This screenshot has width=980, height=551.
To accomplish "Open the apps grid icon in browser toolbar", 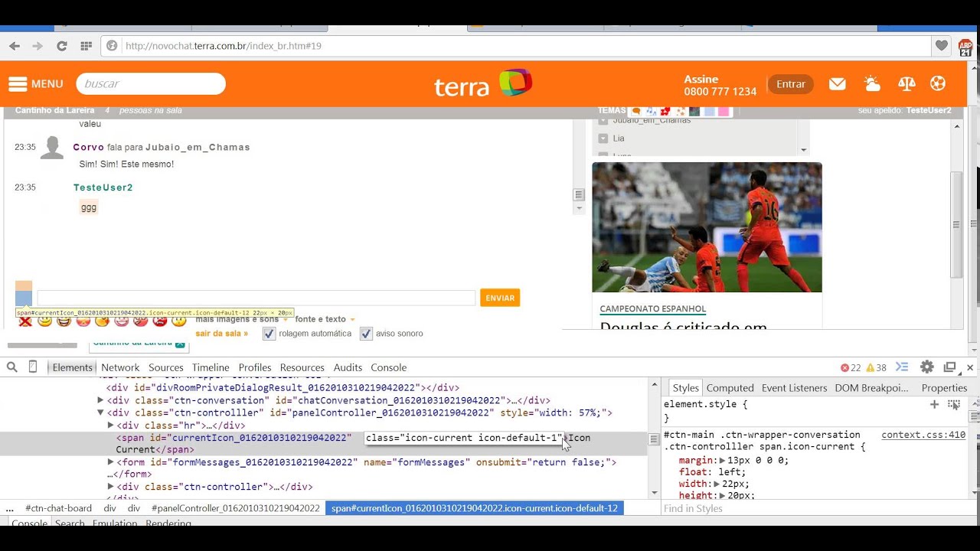I will pos(86,46).
